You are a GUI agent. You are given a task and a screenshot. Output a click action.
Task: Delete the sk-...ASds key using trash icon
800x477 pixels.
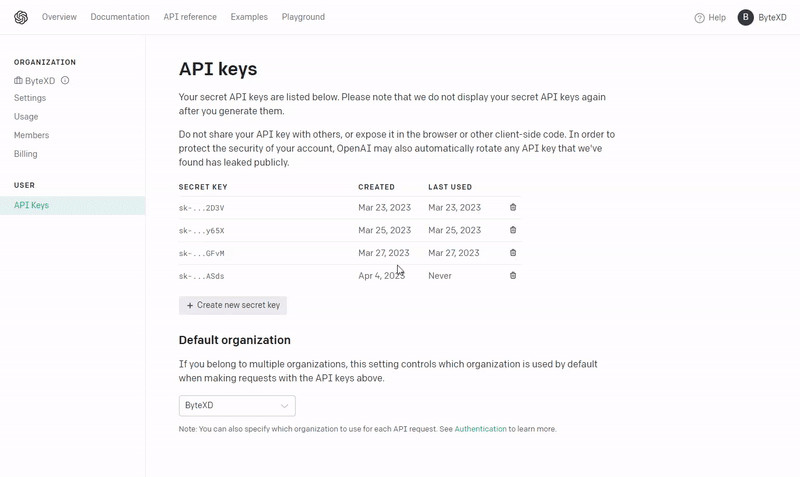point(513,275)
